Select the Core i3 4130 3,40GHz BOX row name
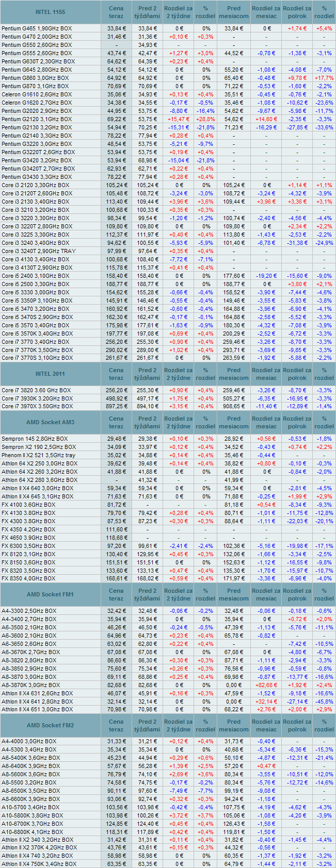 click(35, 259)
